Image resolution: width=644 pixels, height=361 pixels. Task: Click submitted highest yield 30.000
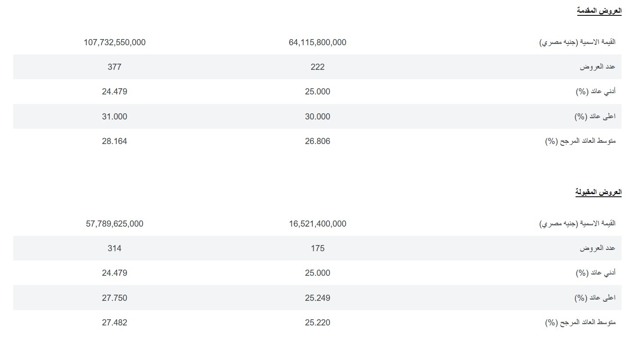[x=318, y=117]
